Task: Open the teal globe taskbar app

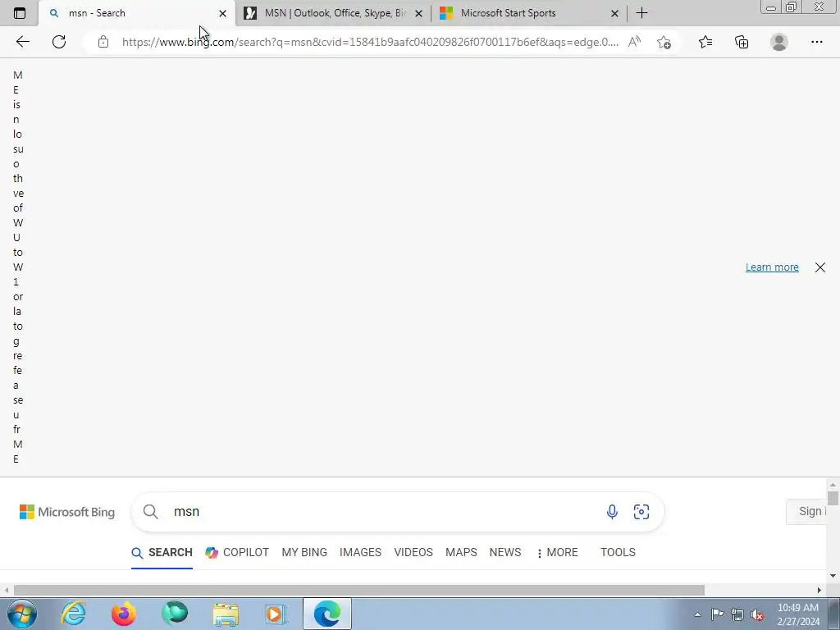Action: pos(175,614)
